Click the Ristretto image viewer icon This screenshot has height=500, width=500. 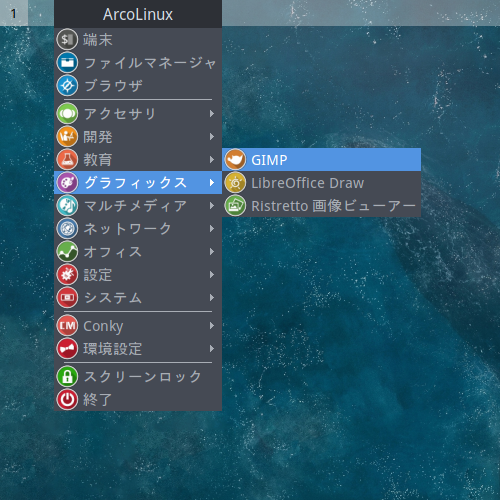(235, 206)
